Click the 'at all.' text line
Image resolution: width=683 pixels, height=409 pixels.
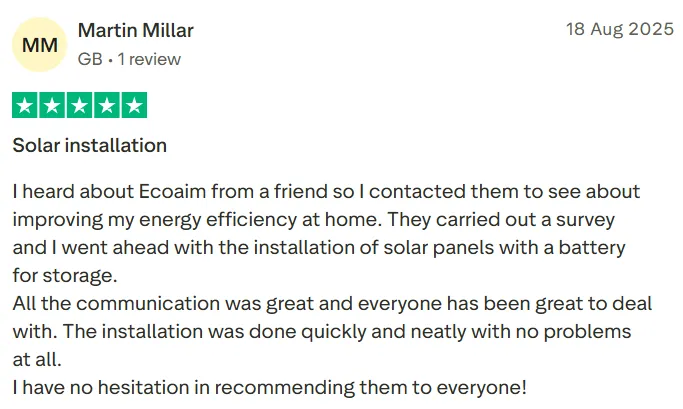click(x=37, y=359)
